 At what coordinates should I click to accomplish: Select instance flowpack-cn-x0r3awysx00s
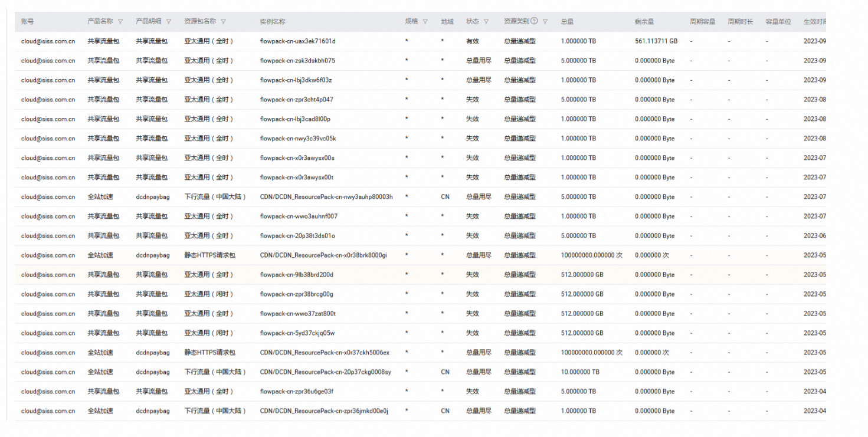(x=297, y=158)
